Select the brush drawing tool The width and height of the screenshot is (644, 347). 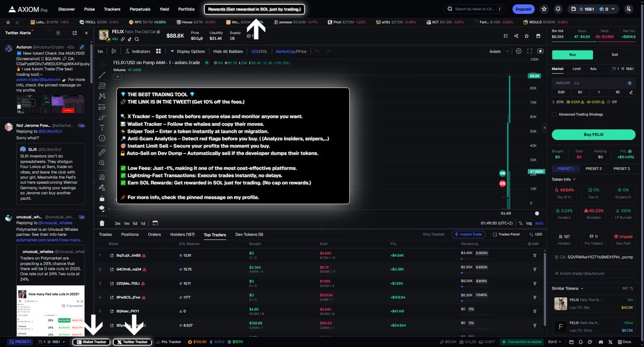102,117
